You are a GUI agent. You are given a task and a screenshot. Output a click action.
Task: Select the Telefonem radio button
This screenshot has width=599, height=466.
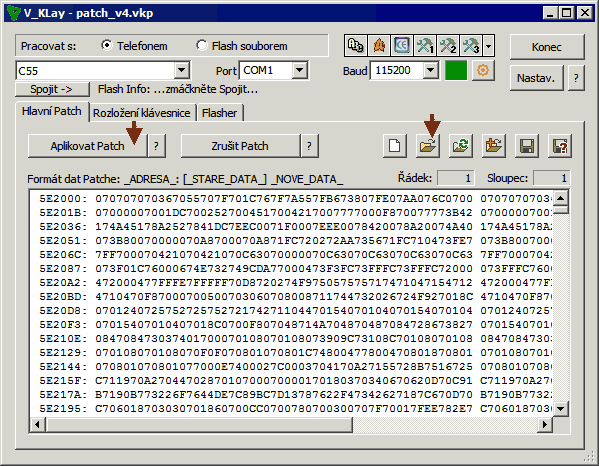tap(107, 45)
